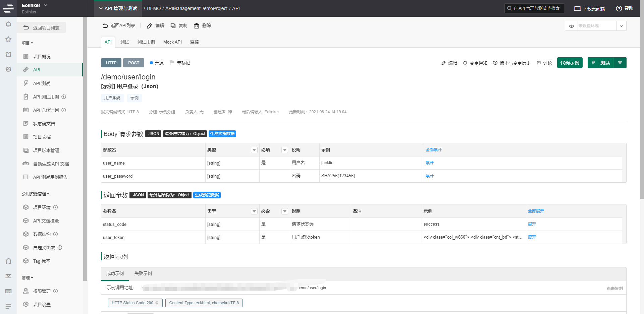
Task: Click the download arrow icon in left rail
Action: [8, 276]
